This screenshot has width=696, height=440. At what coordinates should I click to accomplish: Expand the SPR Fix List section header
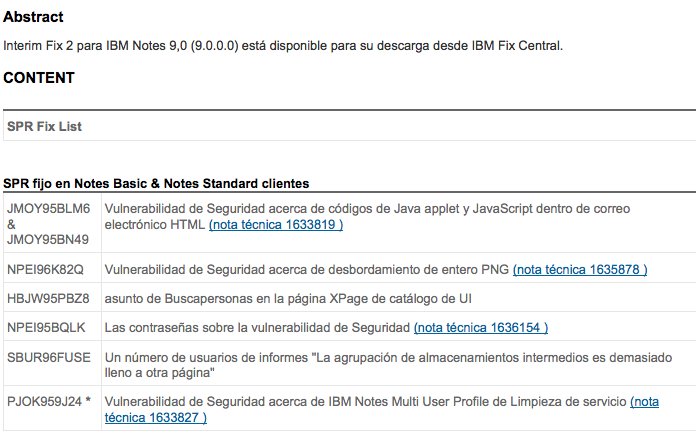click(44, 127)
